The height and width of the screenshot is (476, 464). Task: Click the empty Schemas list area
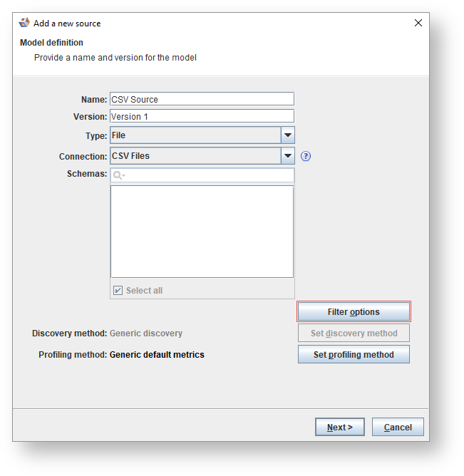click(202, 231)
